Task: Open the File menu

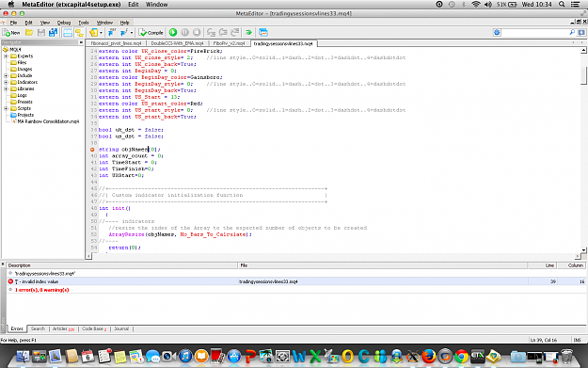Action: coord(13,23)
